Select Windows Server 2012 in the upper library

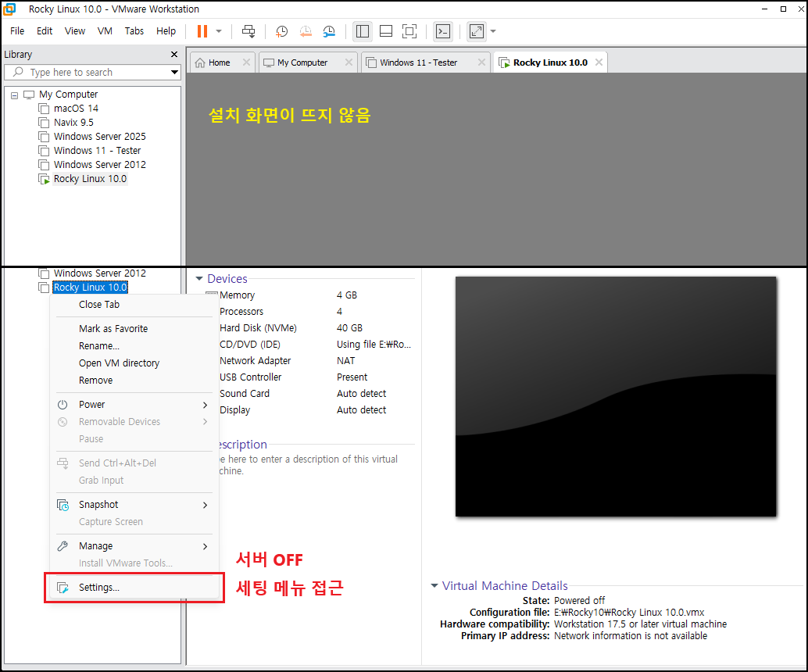pyautogui.click(x=99, y=164)
